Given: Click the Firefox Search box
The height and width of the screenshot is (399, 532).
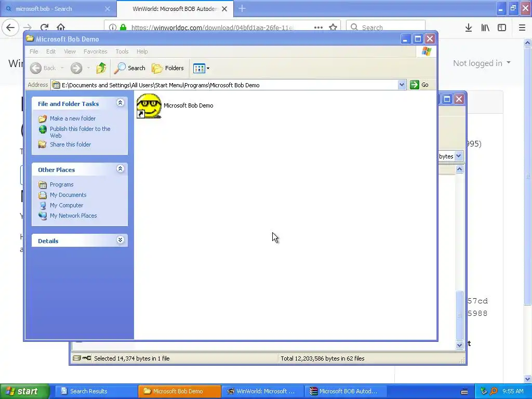Looking at the screenshot, I should point(385,28).
